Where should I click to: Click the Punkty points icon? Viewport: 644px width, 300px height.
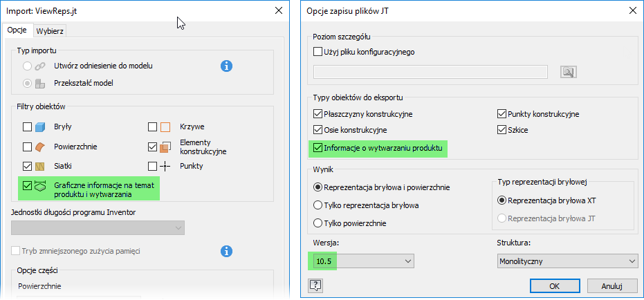click(165, 166)
